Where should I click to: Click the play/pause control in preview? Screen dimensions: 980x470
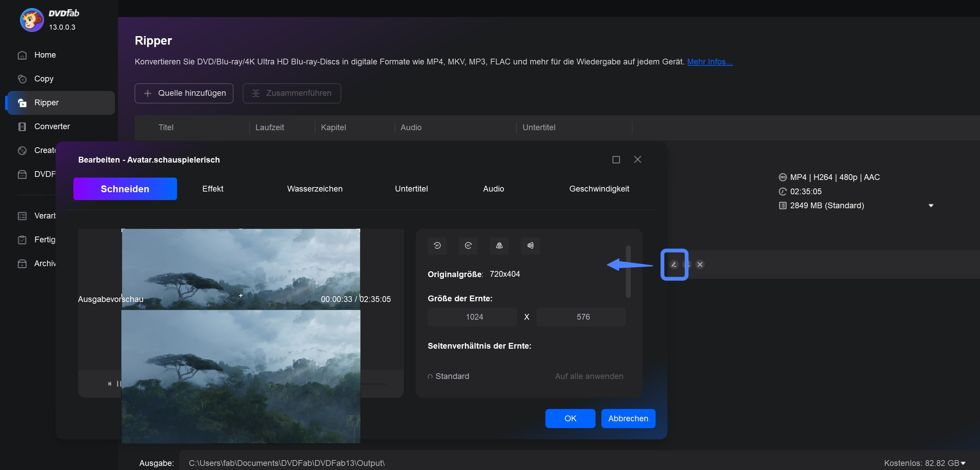click(119, 383)
